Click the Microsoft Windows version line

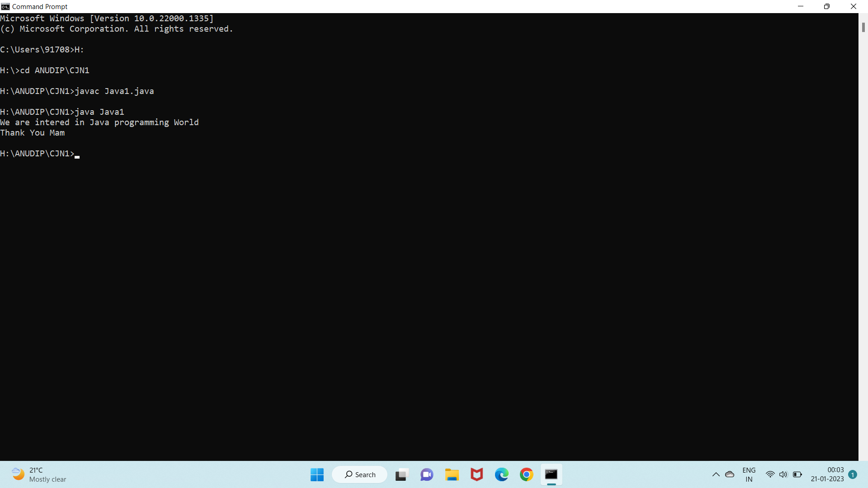point(107,19)
